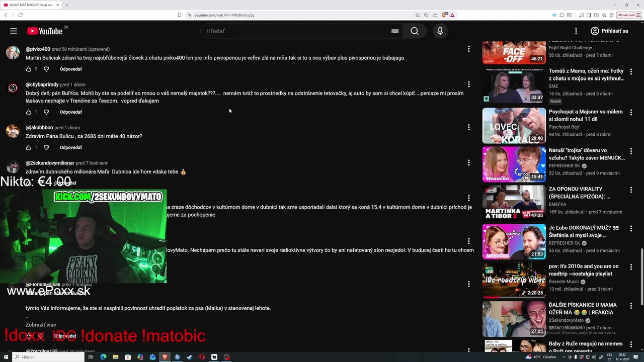Screen dimensions: 644x362
Task: Click the magnifier search button
Action: [x=414, y=31]
